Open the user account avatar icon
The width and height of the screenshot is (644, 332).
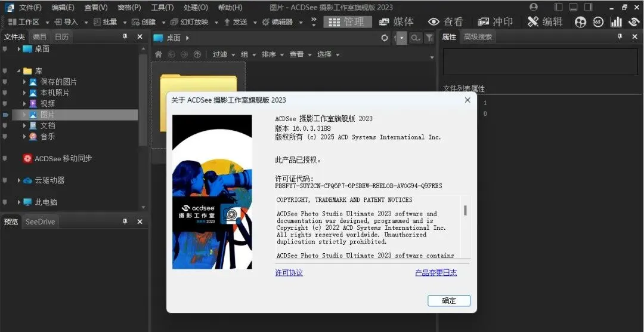[x=534, y=7]
